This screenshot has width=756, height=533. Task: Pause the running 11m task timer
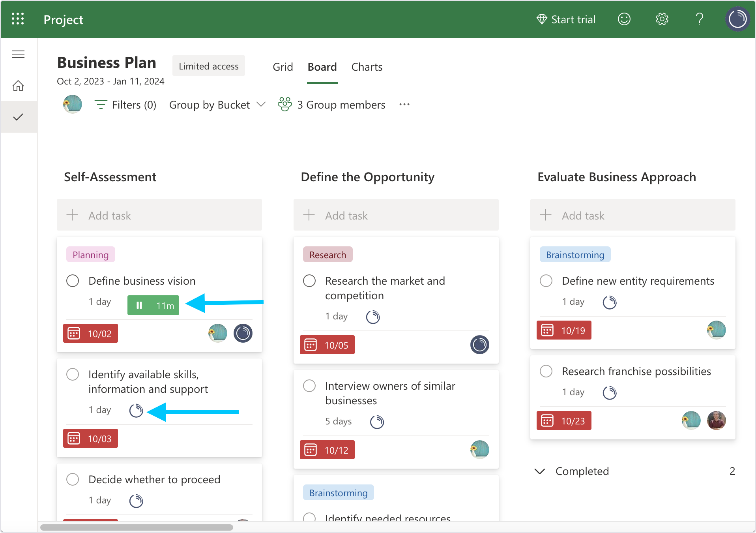point(139,305)
